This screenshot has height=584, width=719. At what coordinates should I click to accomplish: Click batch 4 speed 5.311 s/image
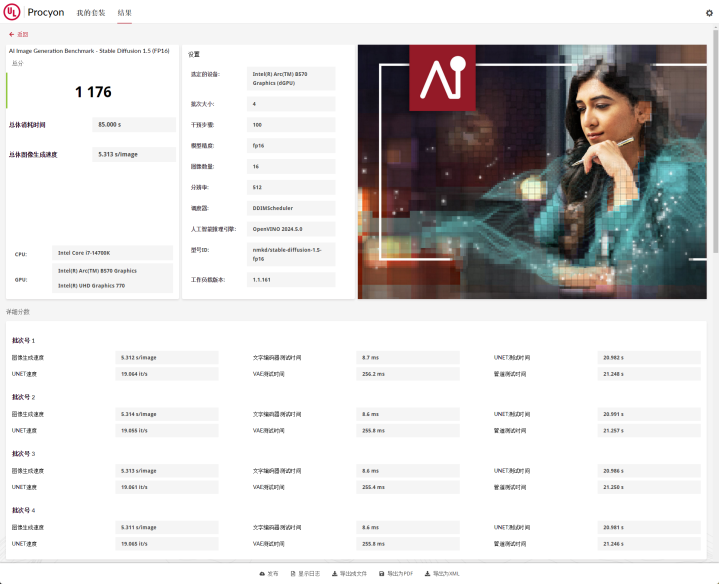pyautogui.click(x=166, y=528)
